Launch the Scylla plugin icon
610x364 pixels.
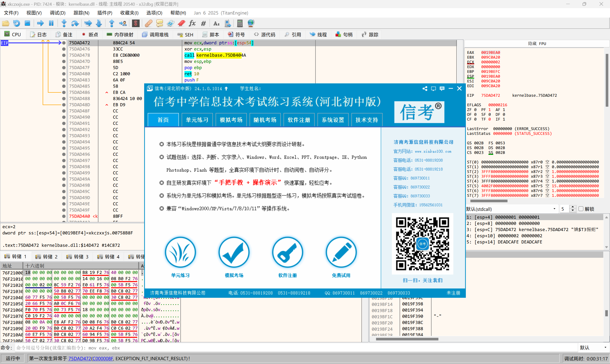click(136, 23)
